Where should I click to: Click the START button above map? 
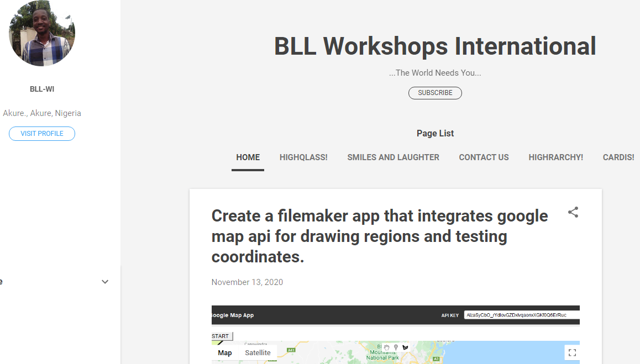221,336
